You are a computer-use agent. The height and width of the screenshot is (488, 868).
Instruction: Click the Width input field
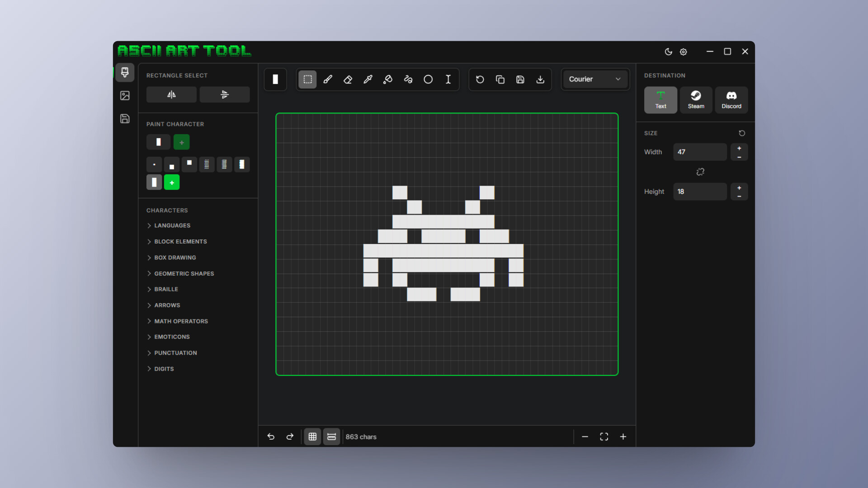(x=700, y=152)
